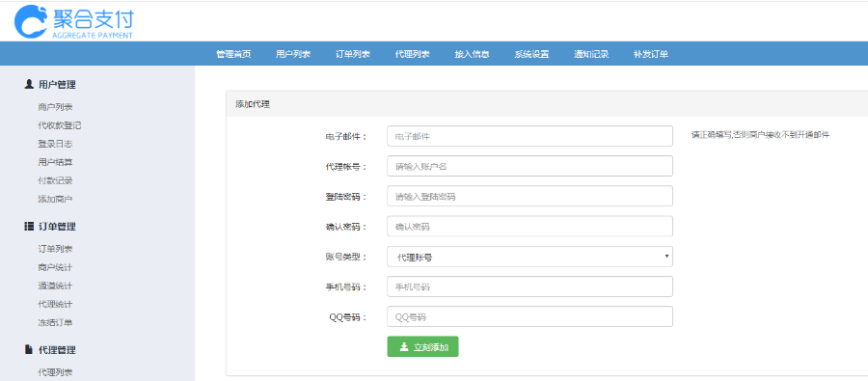This screenshot has width=868, height=381.
Task: Open 商户列表 in the sidebar
Action: (x=55, y=107)
